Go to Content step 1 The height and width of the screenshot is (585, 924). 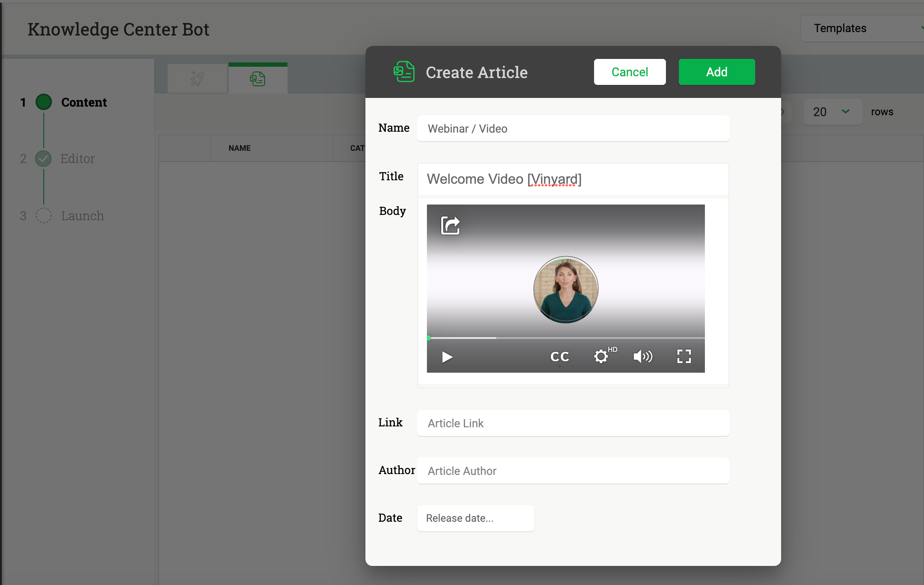click(84, 102)
